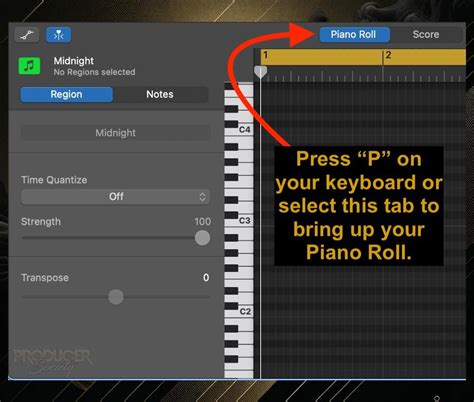Switch to the Piano Roll tab

coord(354,35)
